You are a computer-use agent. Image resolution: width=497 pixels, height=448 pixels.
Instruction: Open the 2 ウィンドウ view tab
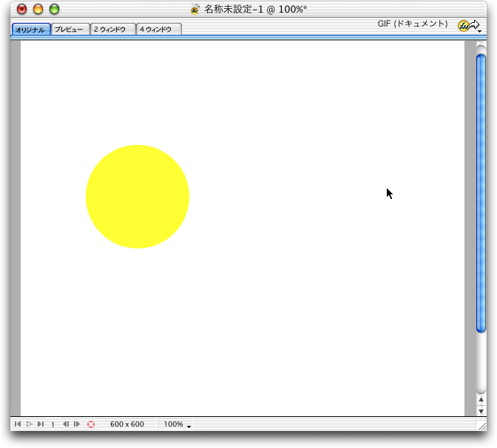click(113, 30)
